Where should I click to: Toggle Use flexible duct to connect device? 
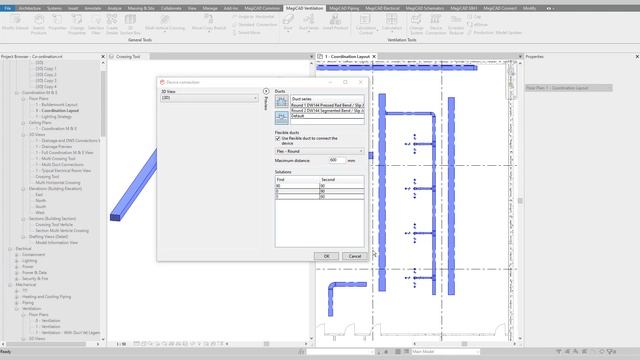278,138
